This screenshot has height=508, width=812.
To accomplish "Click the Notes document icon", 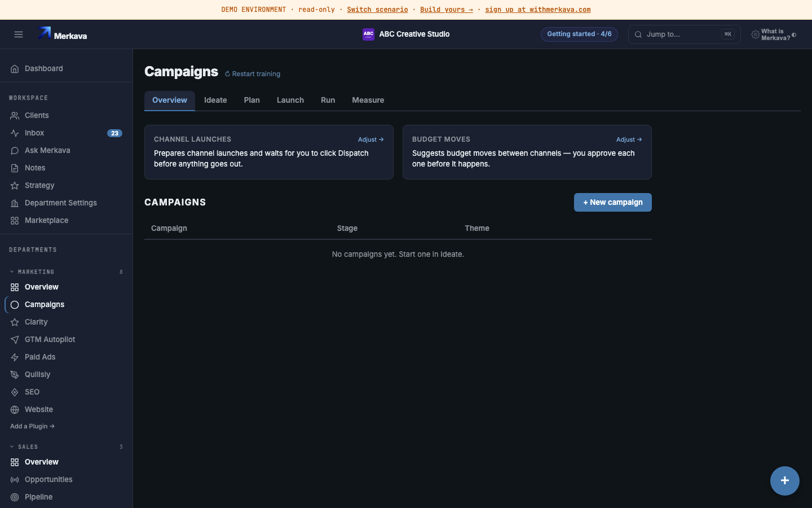I will [x=15, y=168].
